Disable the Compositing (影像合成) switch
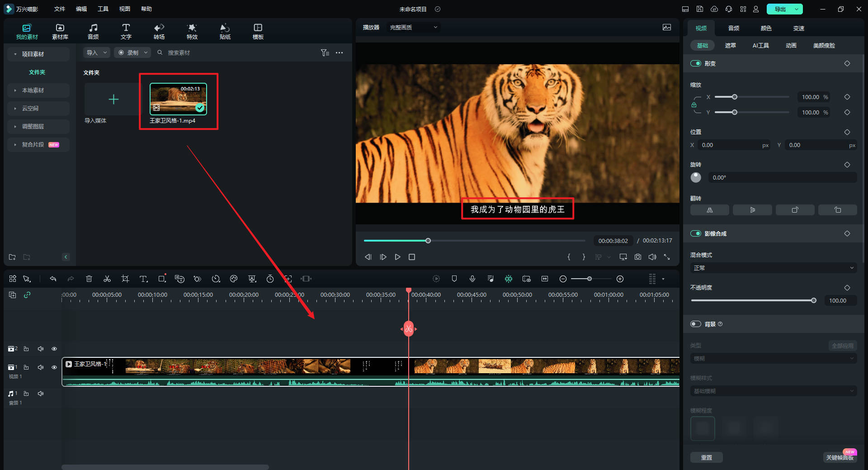The width and height of the screenshot is (868, 470). [695, 233]
